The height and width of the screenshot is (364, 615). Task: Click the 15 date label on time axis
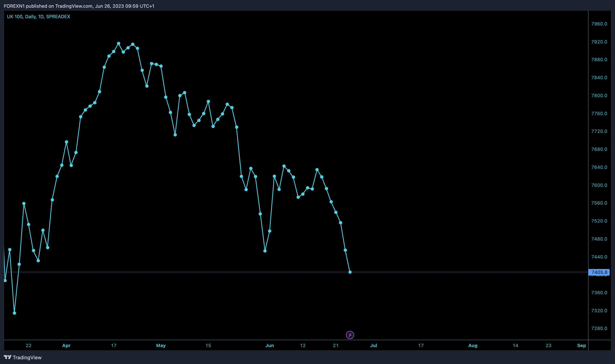pyautogui.click(x=208, y=345)
